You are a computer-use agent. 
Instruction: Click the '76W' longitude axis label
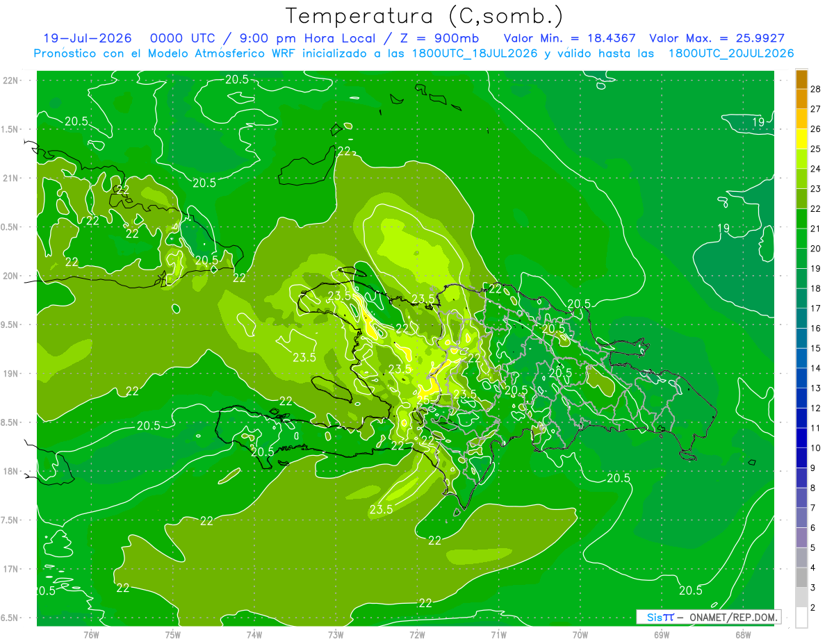[91, 634]
